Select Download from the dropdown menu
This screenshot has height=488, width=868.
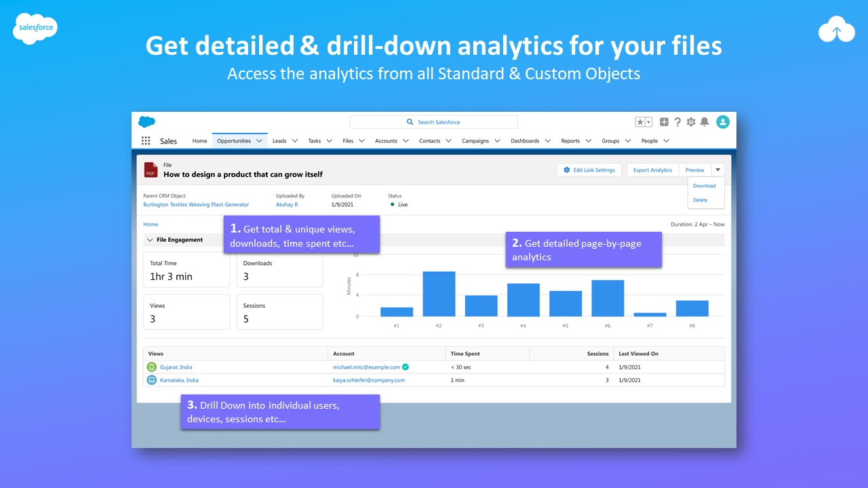point(705,186)
